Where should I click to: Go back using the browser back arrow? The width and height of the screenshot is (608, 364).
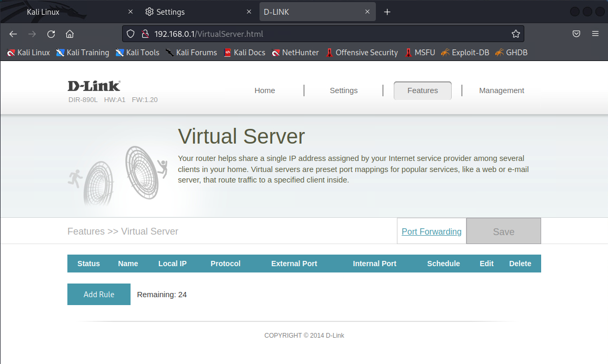[x=13, y=34]
